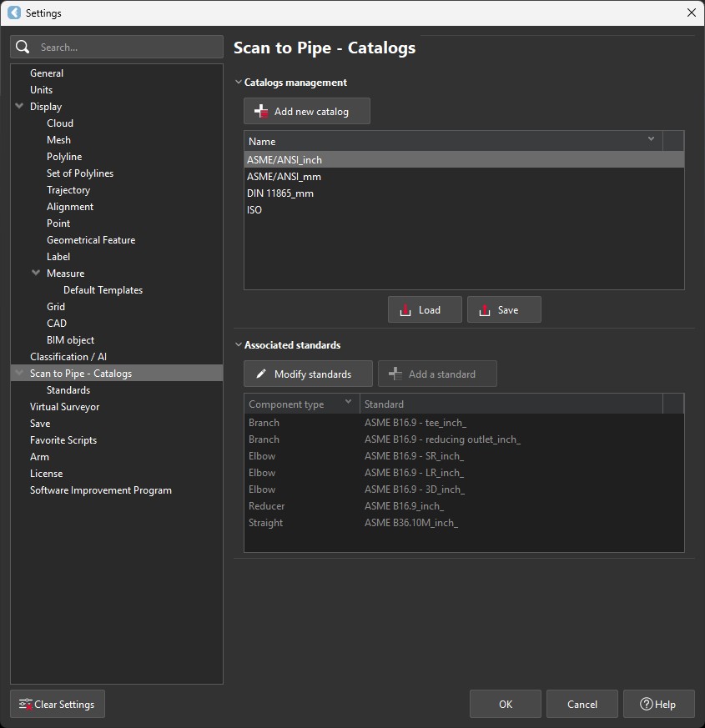Confirm settings with OK

tap(505, 704)
